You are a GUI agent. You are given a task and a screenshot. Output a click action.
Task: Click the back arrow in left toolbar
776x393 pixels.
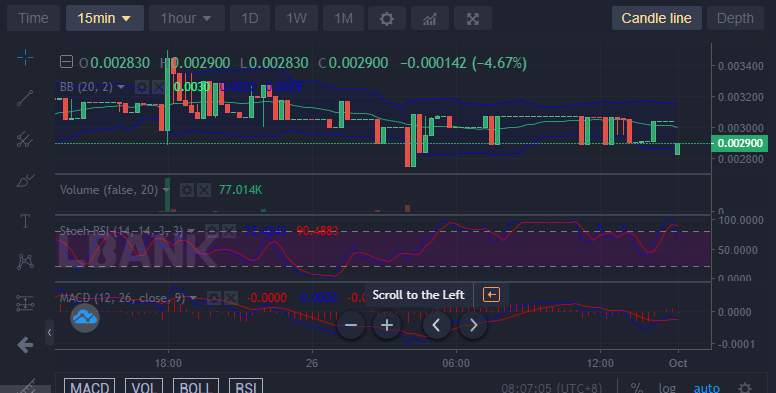(25, 344)
